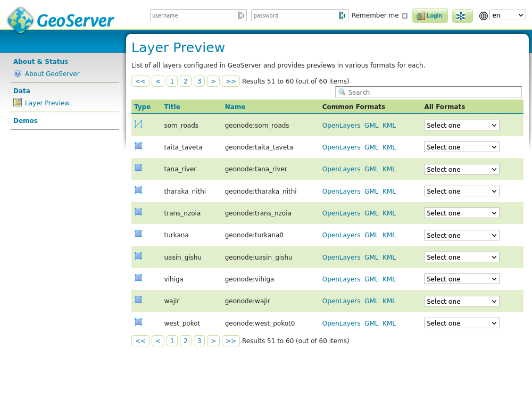This screenshot has width=532, height=399.
Task: Open All Formats dropdown for trans_nzoia
Action: tap(461, 213)
